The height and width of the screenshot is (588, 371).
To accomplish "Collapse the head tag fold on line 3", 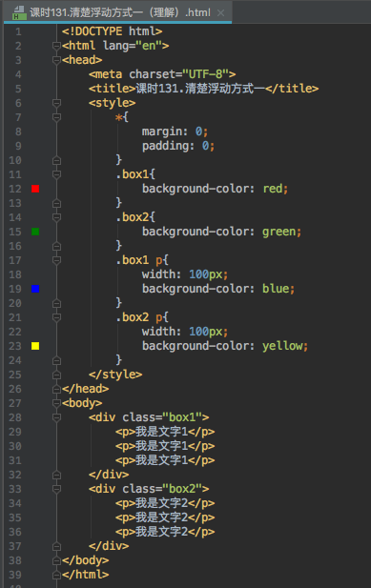I will [56, 60].
